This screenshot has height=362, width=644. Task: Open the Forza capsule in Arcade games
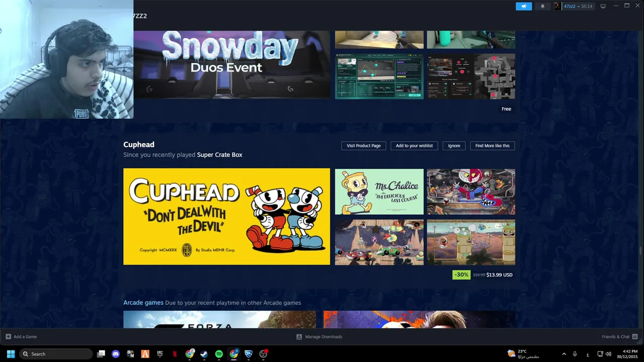tap(219, 320)
